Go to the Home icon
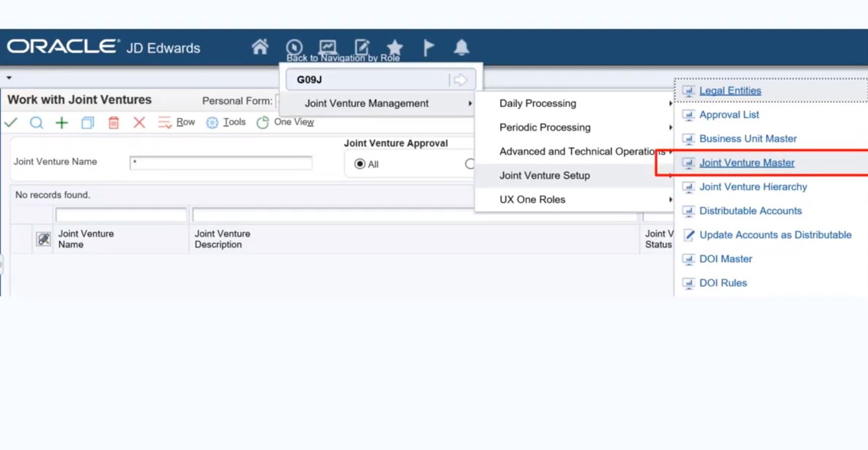Viewport: 868px width, 450px height. 260,47
